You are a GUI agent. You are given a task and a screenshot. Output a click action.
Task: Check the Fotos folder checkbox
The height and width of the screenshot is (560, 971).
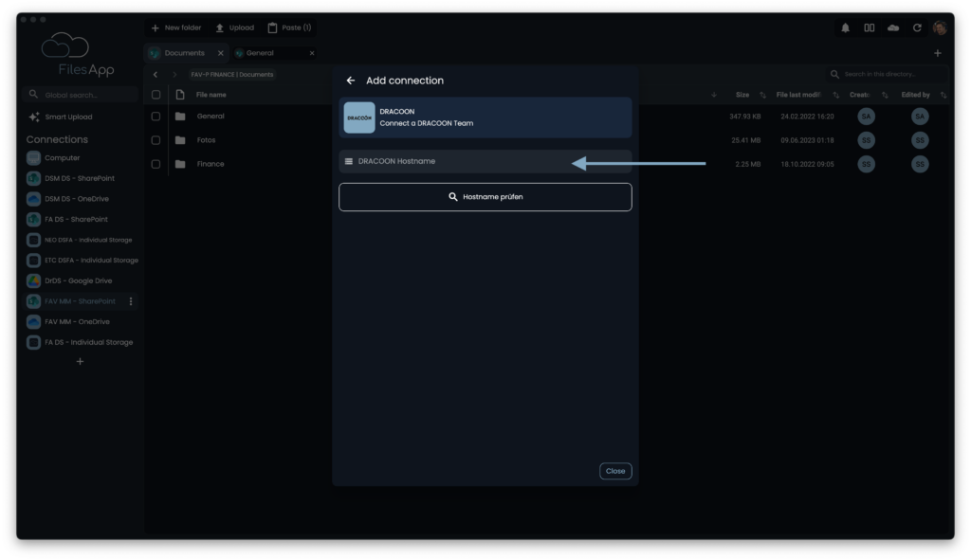pos(156,140)
